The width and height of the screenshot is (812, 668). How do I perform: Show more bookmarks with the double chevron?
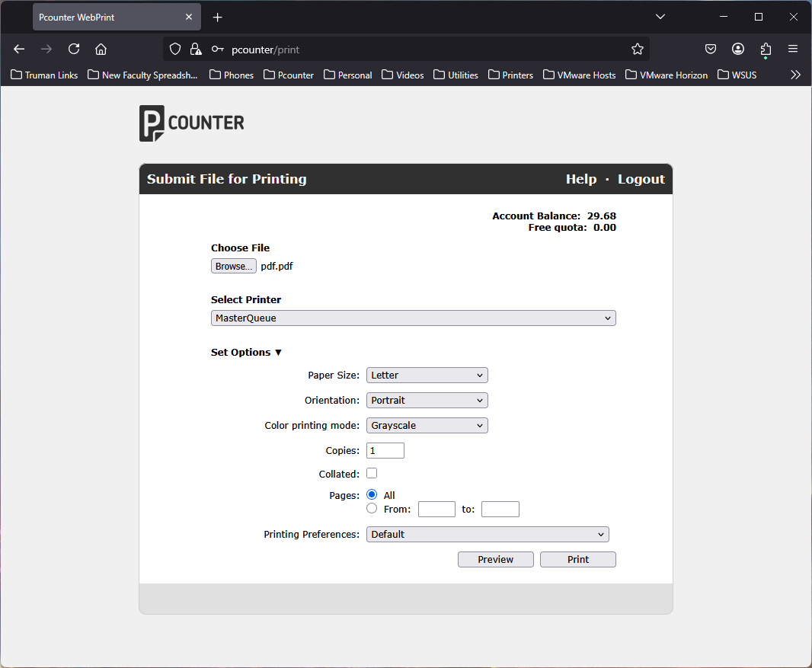point(795,75)
